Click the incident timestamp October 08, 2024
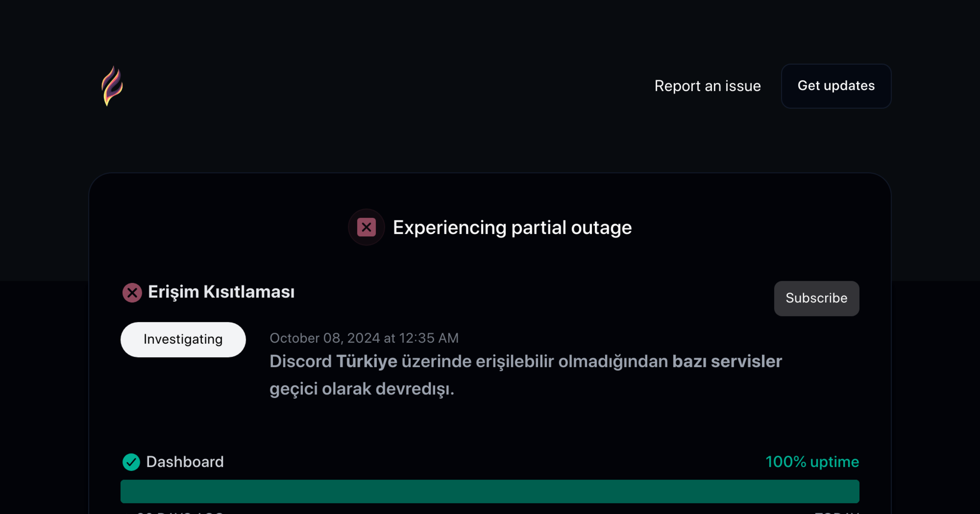980x514 pixels. pyautogui.click(x=364, y=338)
